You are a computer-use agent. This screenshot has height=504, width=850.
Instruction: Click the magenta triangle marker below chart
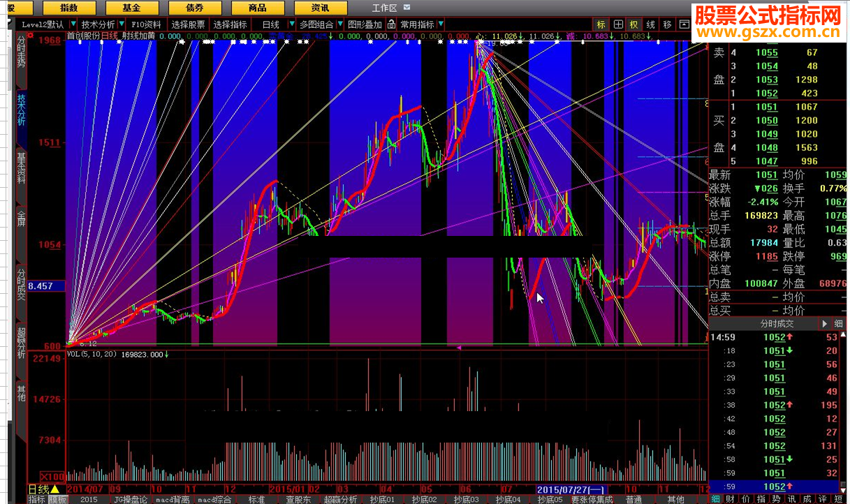[x=458, y=347]
